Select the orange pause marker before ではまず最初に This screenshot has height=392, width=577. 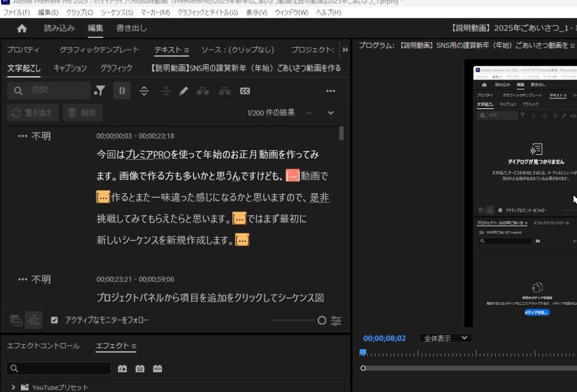[239, 219]
